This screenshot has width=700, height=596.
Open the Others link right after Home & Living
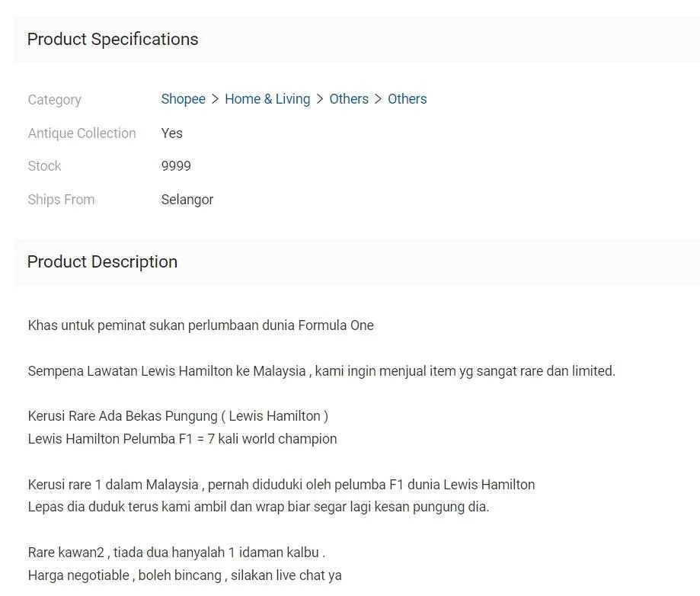tap(349, 99)
